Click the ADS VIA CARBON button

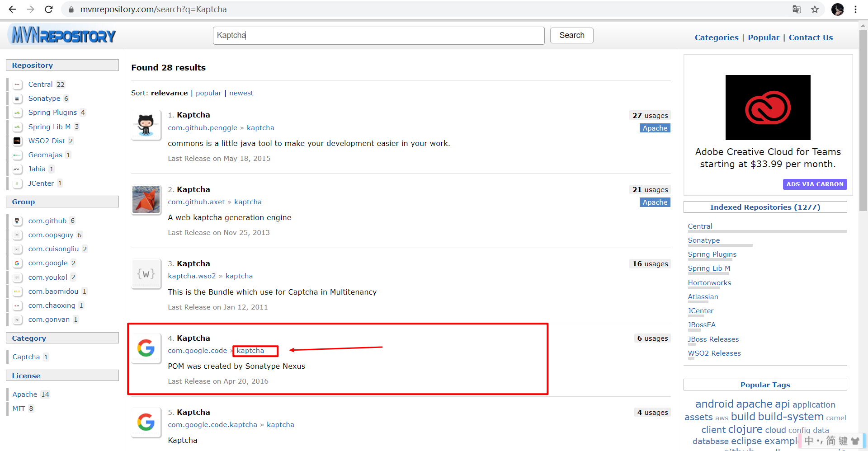(815, 184)
